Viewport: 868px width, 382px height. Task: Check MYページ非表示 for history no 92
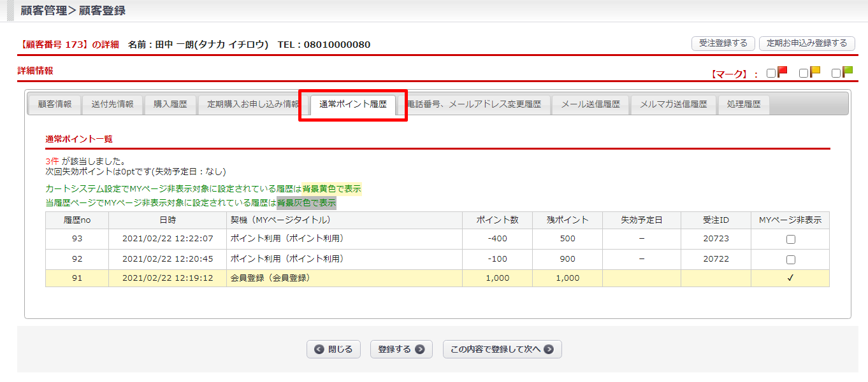pyautogui.click(x=791, y=260)
